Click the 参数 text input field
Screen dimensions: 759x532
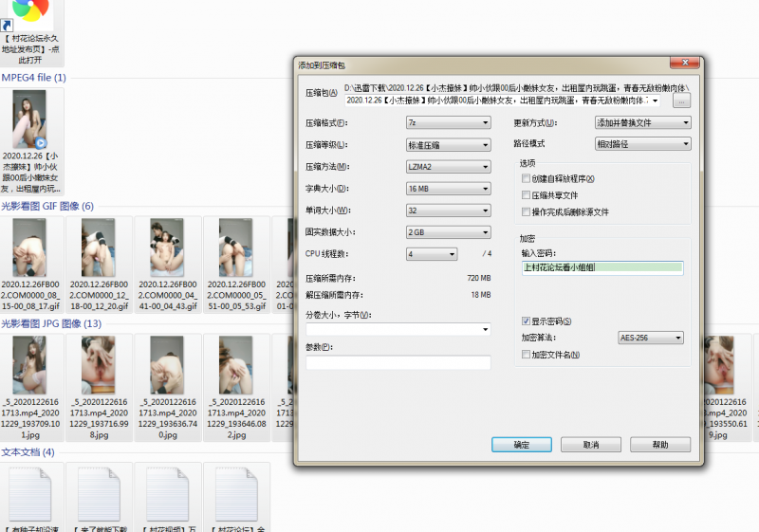point(398,362)
